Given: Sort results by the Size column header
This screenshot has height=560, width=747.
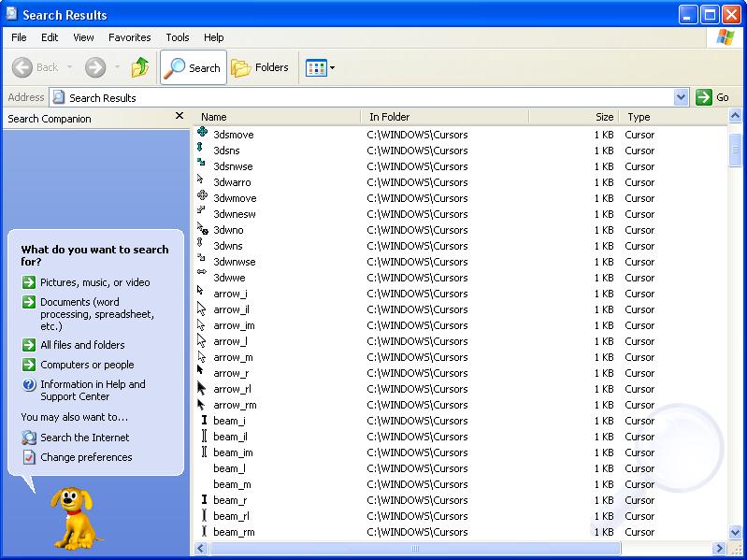Looking at the screenshot, I should [604, 117].
